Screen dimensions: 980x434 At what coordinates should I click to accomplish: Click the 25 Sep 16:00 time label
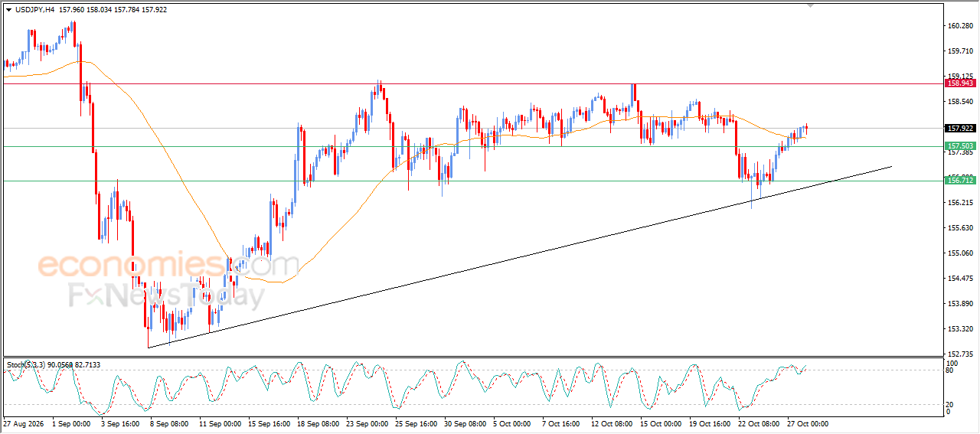click(x=416, y=423)
